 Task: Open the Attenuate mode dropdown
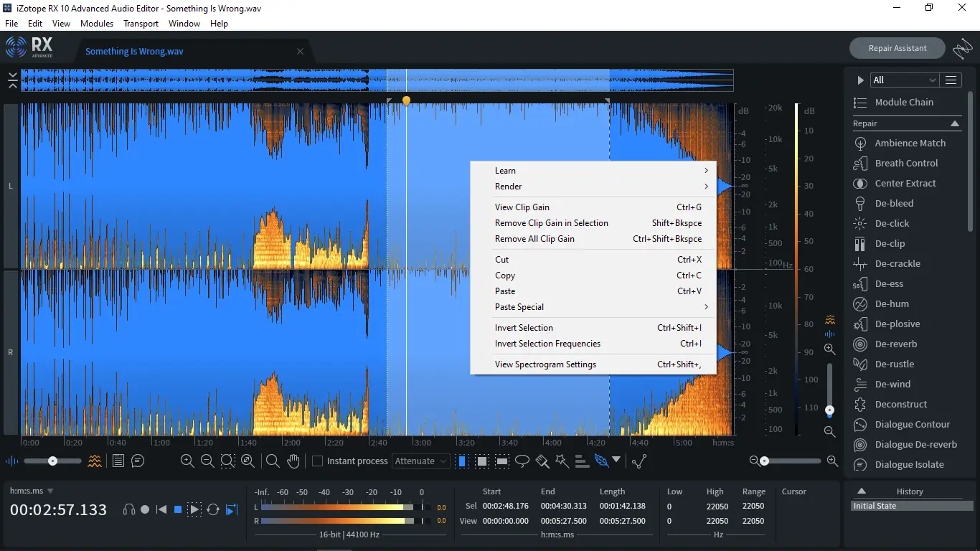coord(421,461)
